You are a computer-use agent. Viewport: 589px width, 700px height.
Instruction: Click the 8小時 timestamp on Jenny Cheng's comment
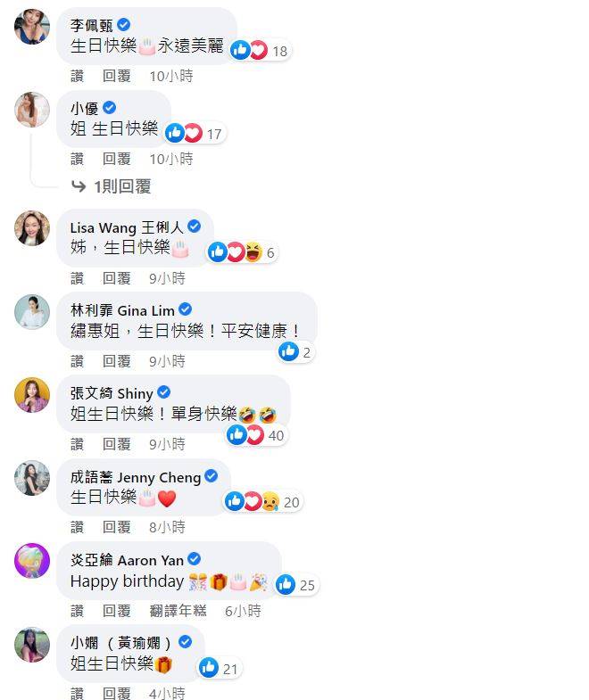pos(167,527)
